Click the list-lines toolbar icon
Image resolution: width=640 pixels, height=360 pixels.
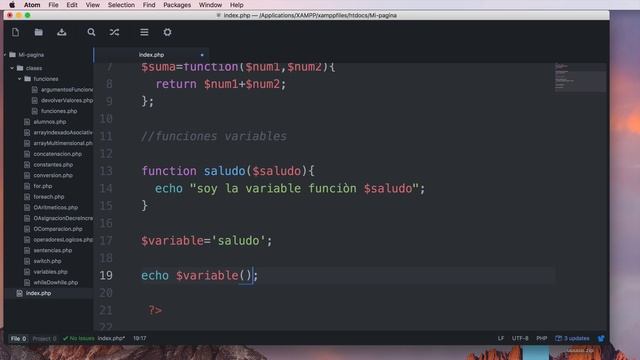[144, 32]
